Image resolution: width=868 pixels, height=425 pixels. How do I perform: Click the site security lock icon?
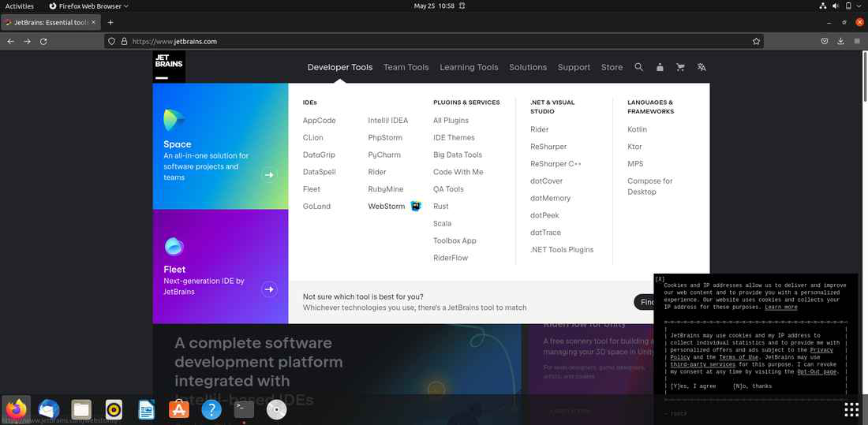[x=124, y=42]
